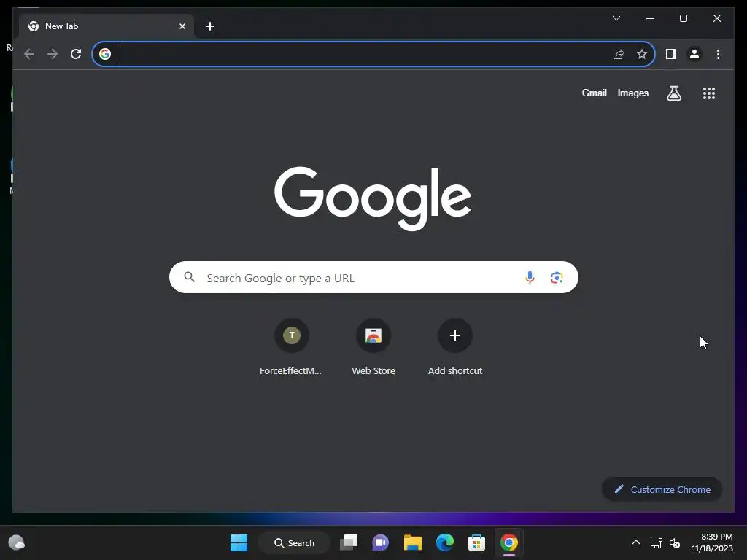Bookmark this tab with the star icon

point(642,54)
